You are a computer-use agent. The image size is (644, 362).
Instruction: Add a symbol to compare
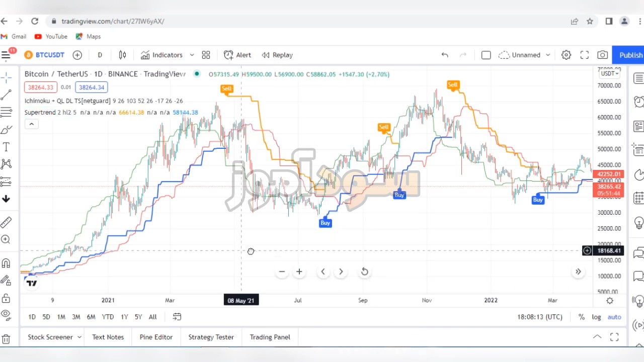pos(77,55)
